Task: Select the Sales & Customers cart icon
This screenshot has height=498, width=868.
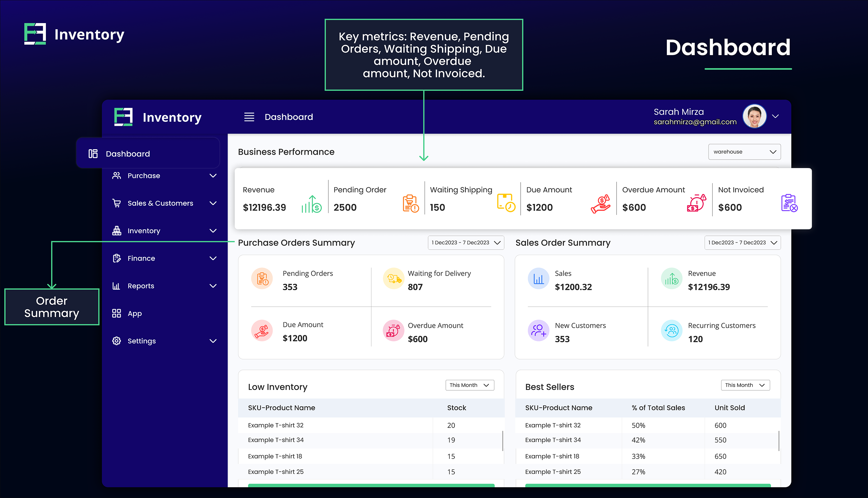Action: click(116, 203)
